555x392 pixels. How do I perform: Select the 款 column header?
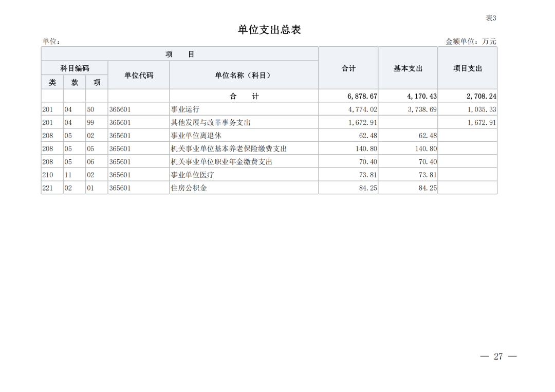click(75, 82)
